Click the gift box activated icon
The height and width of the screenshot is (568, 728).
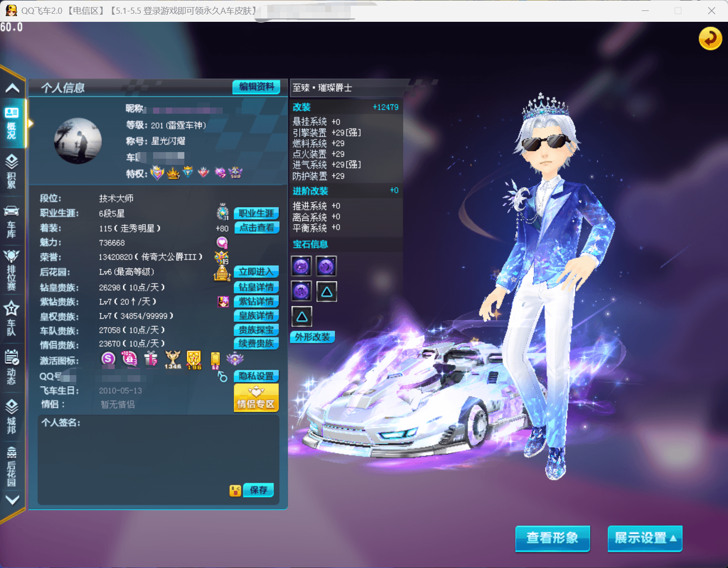(x=151, y=359)
